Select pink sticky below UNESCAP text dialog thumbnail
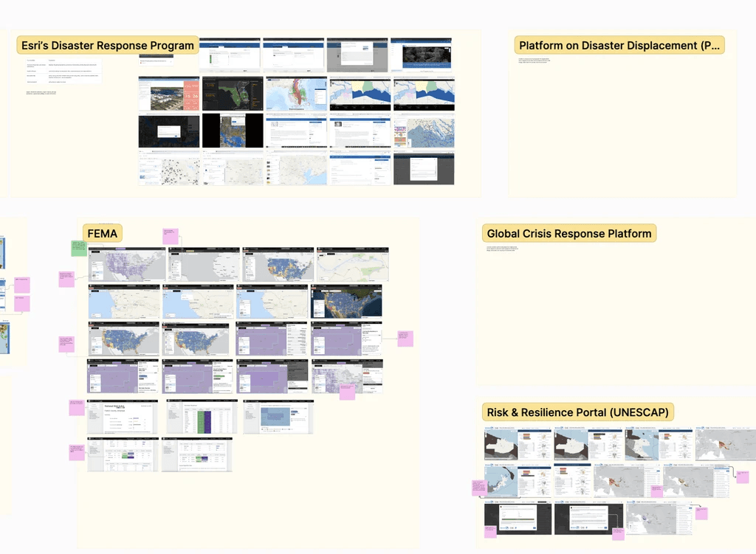Screen dimensions: 756x554 [618, 534]
